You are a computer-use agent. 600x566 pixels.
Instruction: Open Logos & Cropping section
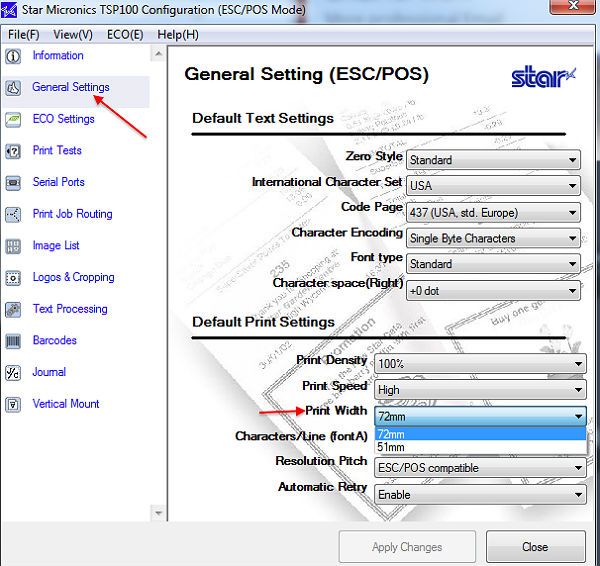(73, 277)
